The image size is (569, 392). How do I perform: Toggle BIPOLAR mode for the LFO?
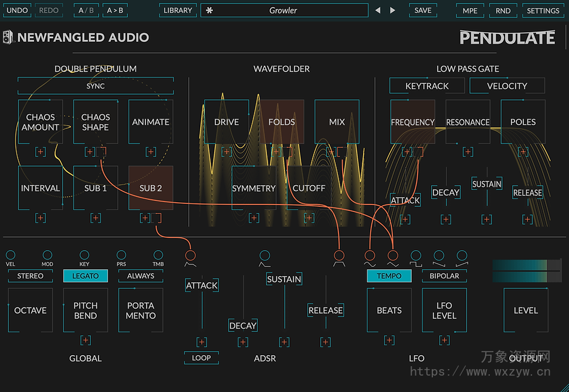pos(444,275)
